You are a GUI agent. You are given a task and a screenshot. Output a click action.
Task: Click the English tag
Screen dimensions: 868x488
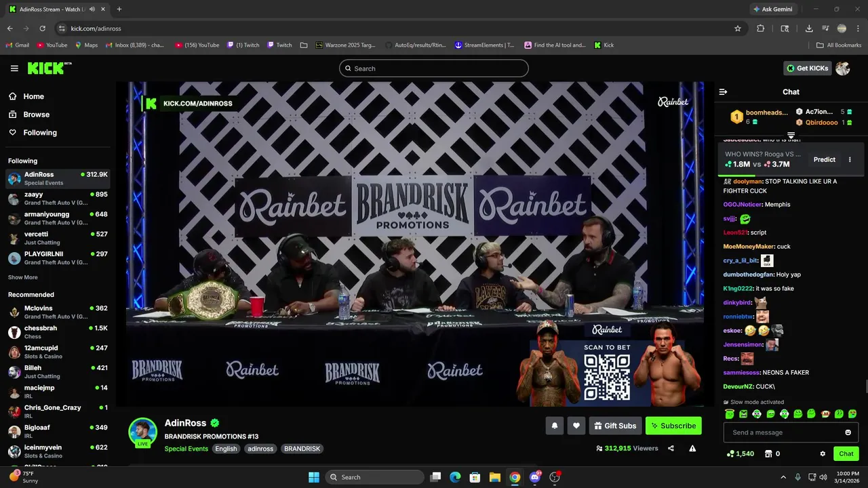[226, 449]
